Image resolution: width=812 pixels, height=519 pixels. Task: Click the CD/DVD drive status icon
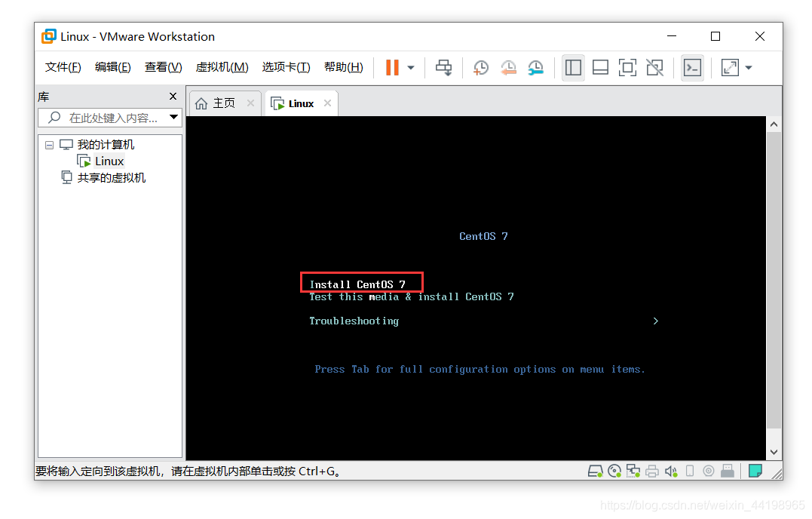[x=614, y=471]
